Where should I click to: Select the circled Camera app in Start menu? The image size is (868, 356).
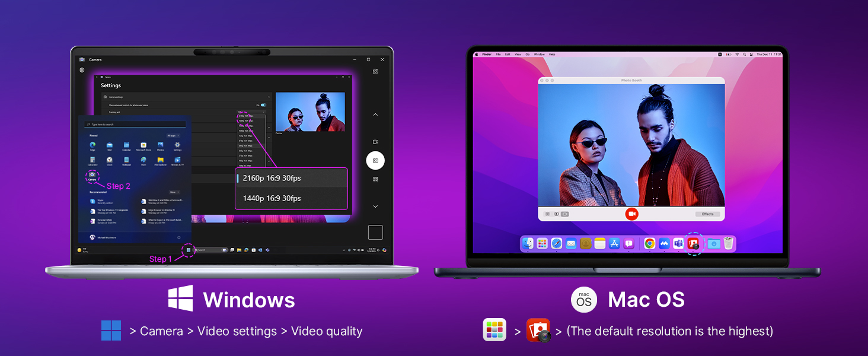92,174
